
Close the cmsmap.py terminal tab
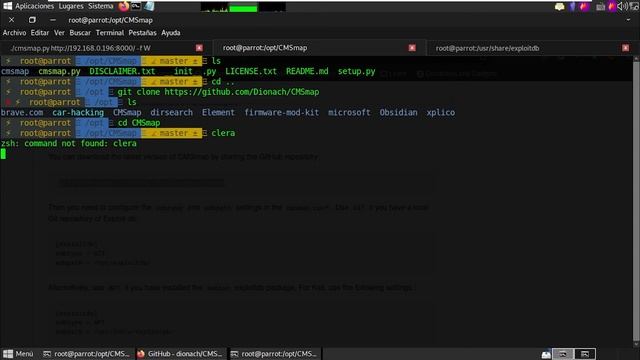coord(199,48)
